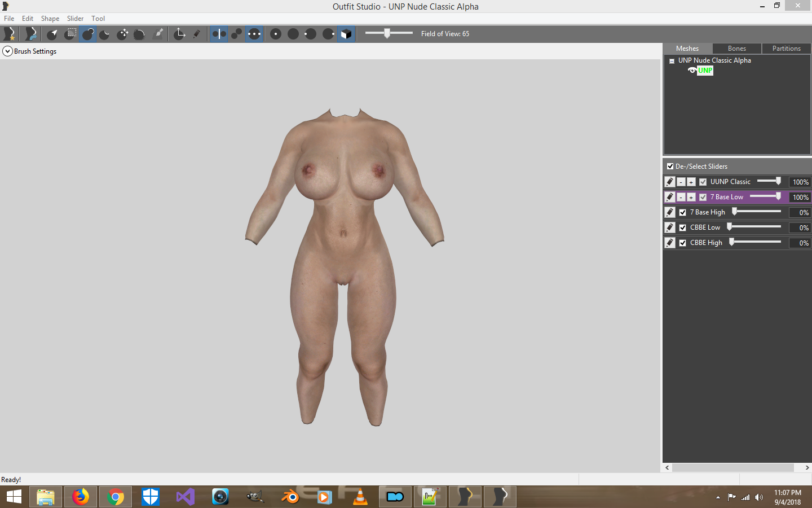
Task: Toggle the UUNP Classic checkbox
Action: click(703, 182)
